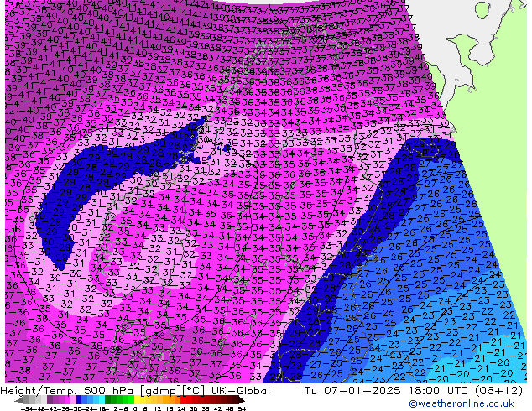Click the bright magenta swatch on the colour scale
This screenshot has width=532, height=411.
(x=67, y=400)
